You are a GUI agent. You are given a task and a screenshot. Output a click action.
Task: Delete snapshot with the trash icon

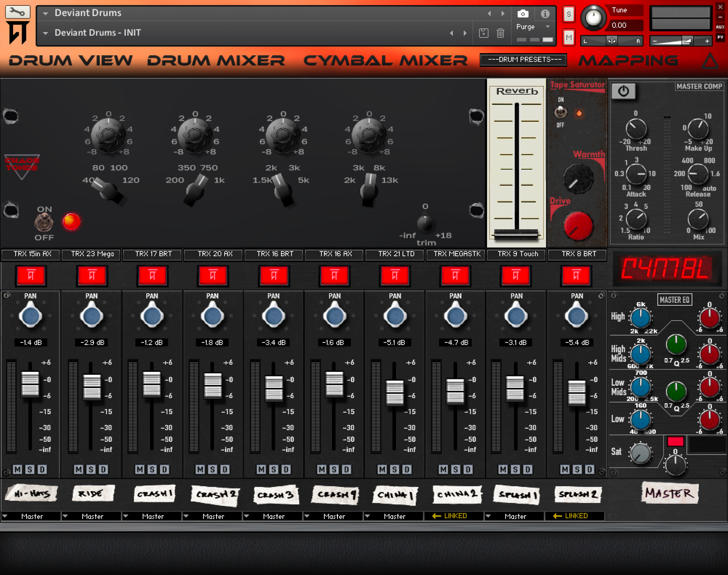[x=501, y=33]
